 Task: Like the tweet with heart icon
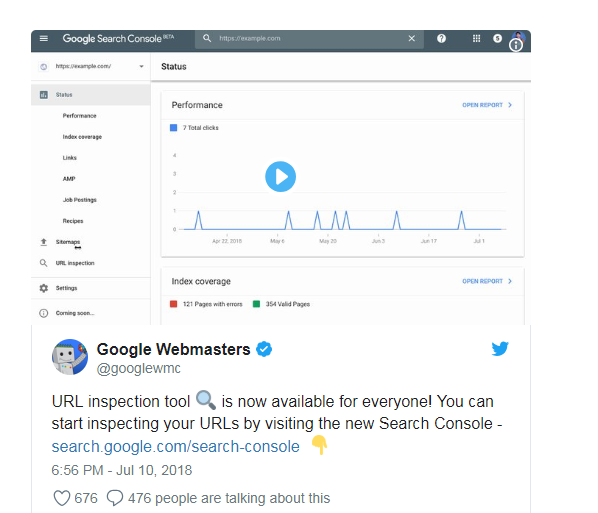(62, 498)
